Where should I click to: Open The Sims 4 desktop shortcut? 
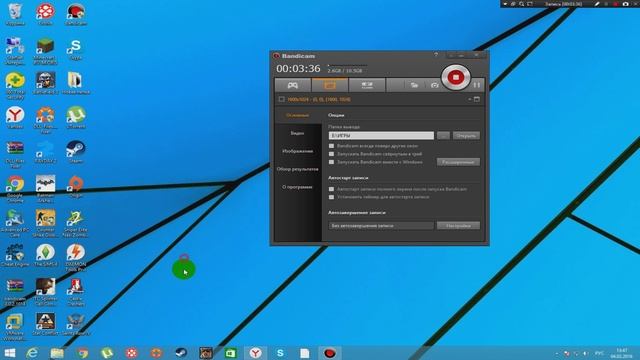[45, 256]
